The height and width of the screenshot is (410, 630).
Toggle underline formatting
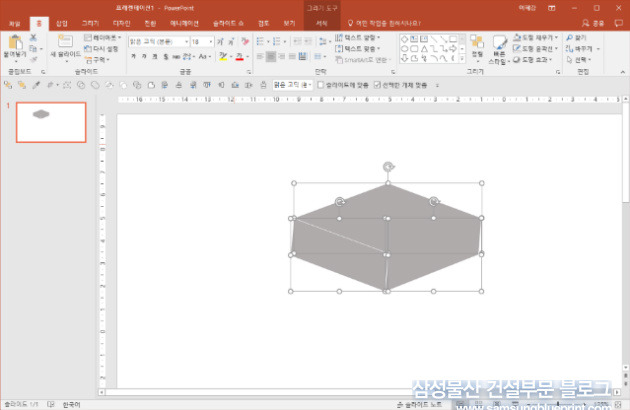tap(154, 56)
